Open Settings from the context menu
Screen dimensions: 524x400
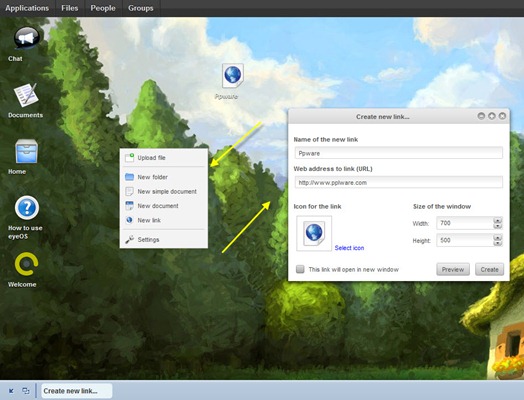[x=164, y=240]
